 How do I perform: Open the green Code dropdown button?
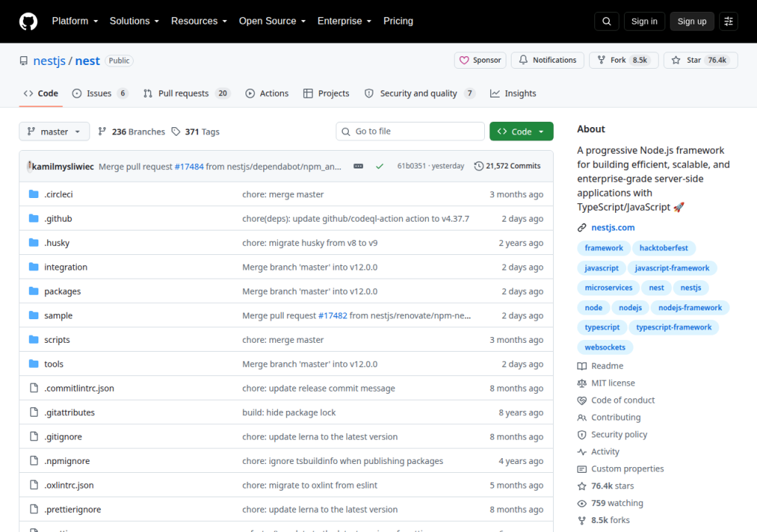[x=521, y=132]
